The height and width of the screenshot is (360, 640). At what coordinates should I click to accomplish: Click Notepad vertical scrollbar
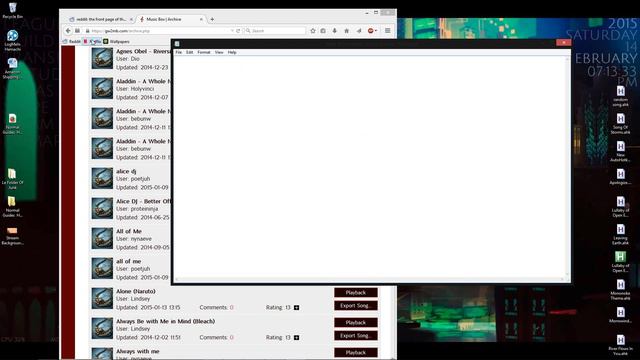pos(567,167)
